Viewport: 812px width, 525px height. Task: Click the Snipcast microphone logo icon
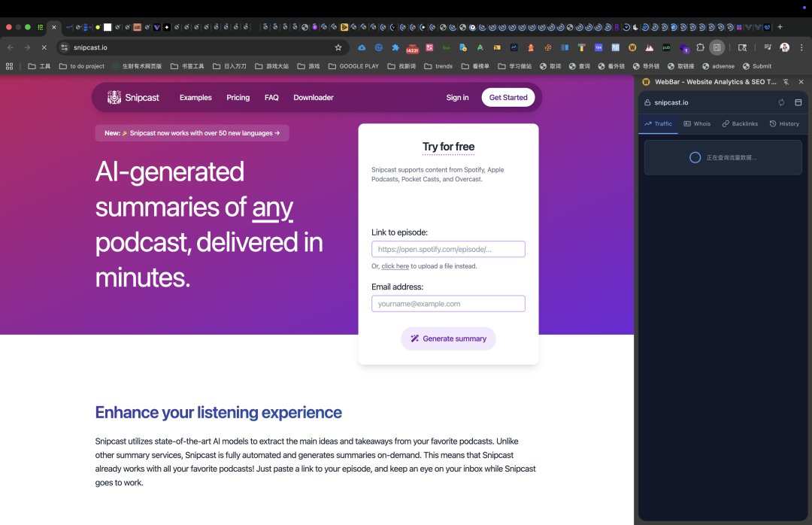114,97
